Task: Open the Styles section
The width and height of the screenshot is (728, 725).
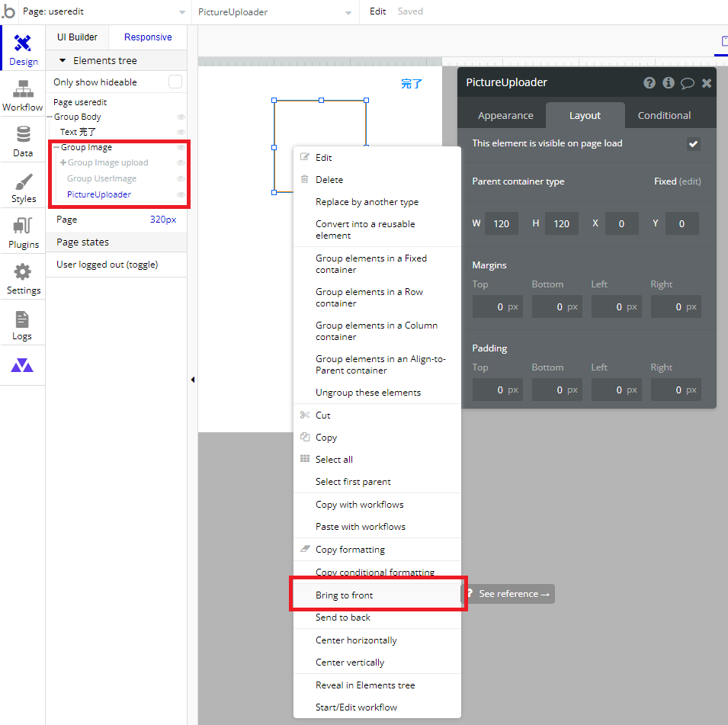Action: tap(23, 188)
